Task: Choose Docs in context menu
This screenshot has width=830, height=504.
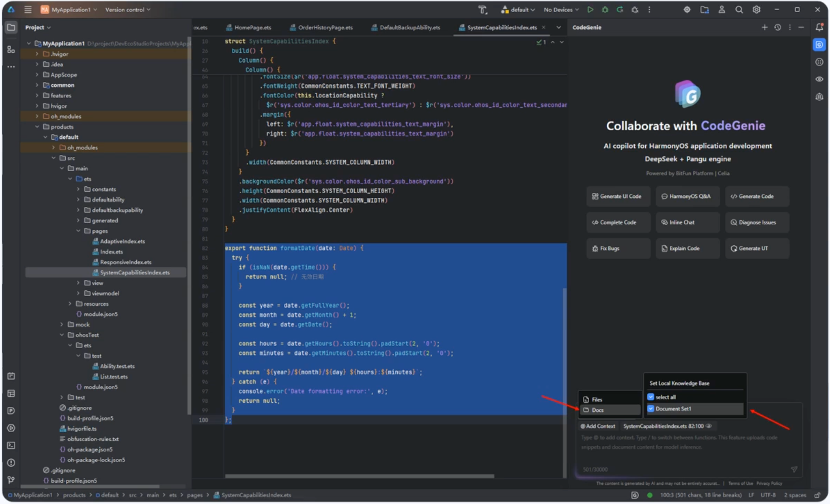Action: [x=610, y=410]
